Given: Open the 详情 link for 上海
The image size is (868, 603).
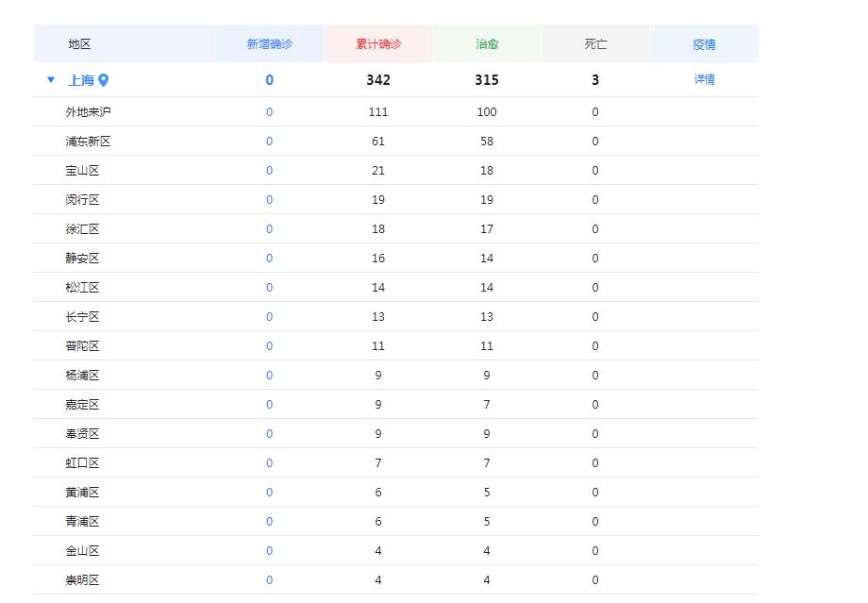Looking at the screenshot, I should (x=704, y=79).
